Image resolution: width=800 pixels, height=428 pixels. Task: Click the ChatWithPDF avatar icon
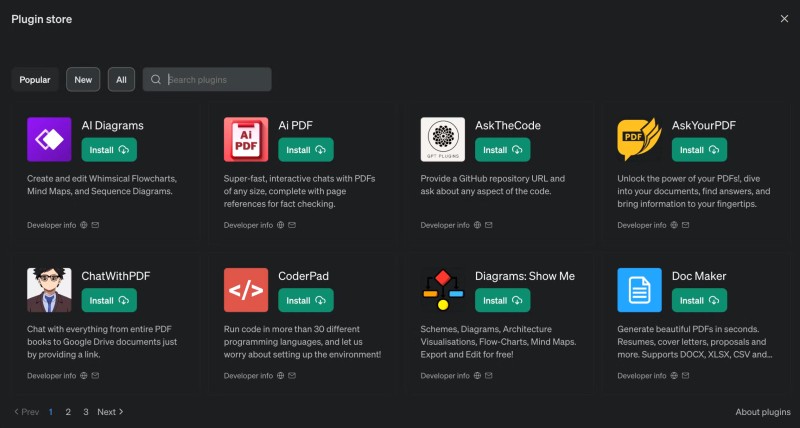click(49, 289)
